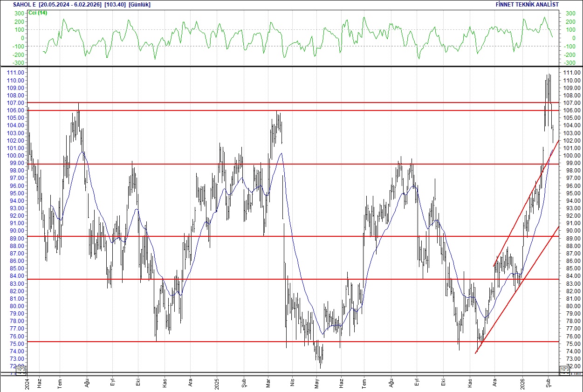This screenshot has height=392, width=583.
Task: Toggle the 10^3 scale box on right axis
Action: (x=565, y=368)
